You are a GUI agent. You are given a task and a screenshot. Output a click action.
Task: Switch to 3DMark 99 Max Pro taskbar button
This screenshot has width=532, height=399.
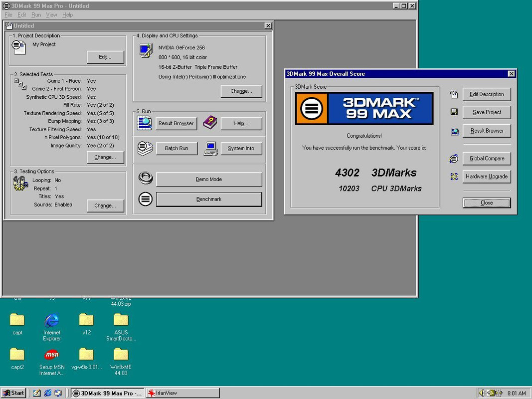[x=108, y=393]
